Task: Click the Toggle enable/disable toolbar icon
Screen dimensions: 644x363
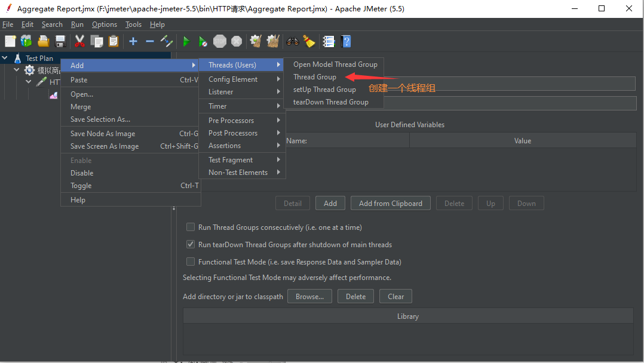Action: click(166, 41)
